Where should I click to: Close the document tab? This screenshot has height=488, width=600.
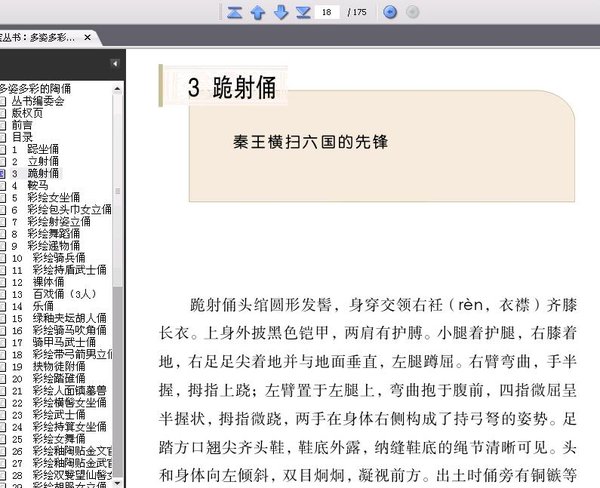point(87,38)
